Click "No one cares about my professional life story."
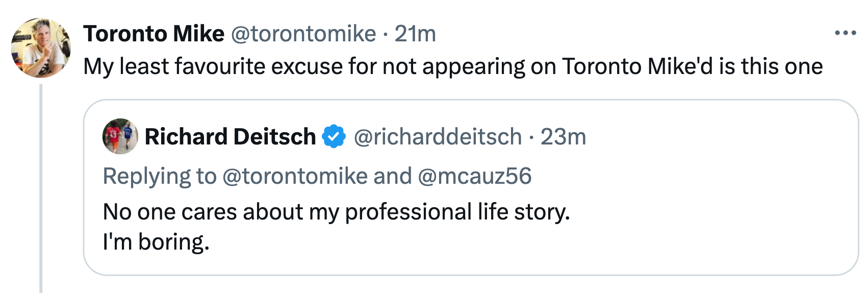This screenshot has height=293, width=868. tap(336, 212)
